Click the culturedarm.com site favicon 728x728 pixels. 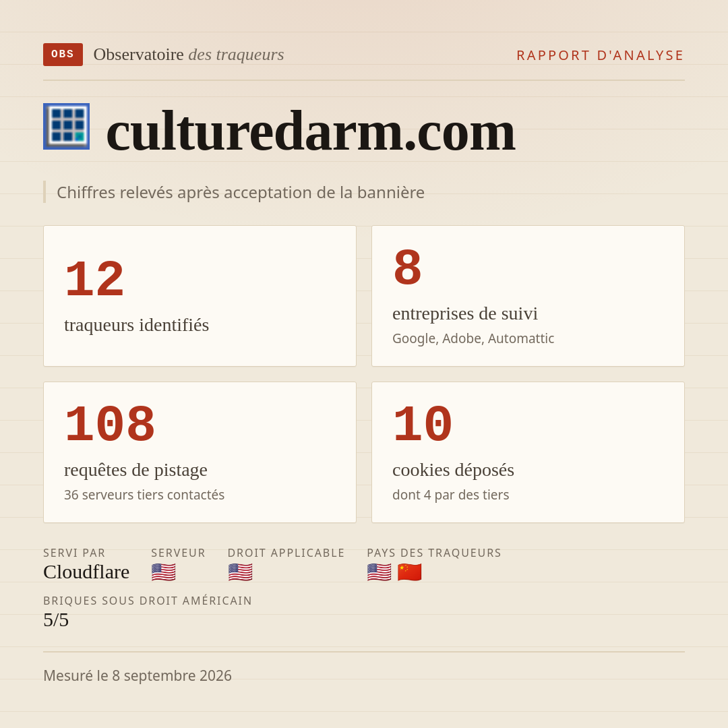tap(66, 126)
